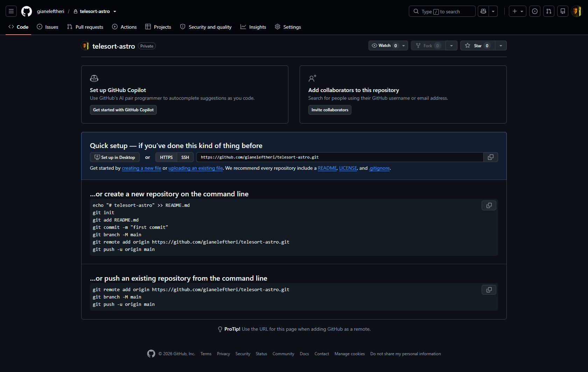588x372 pixels.
Task: Click the disabled Fork button
Action: [428, 45]
